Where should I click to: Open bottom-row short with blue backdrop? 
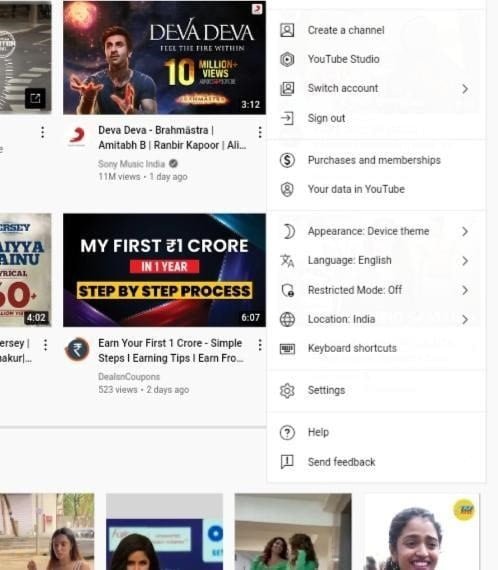(x=164, y=531)
